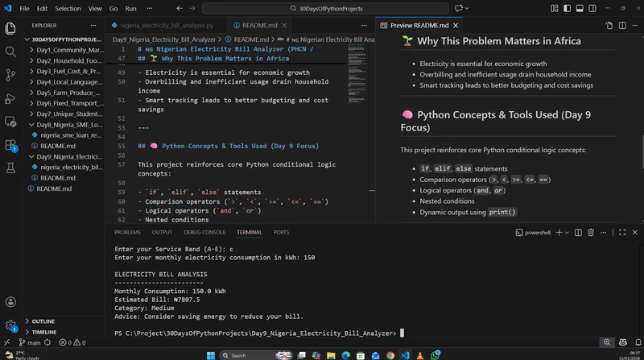Switch to the PROBLEMS panel tab
The width and height of the screenshot is (644, 360).
click(127, 232)
